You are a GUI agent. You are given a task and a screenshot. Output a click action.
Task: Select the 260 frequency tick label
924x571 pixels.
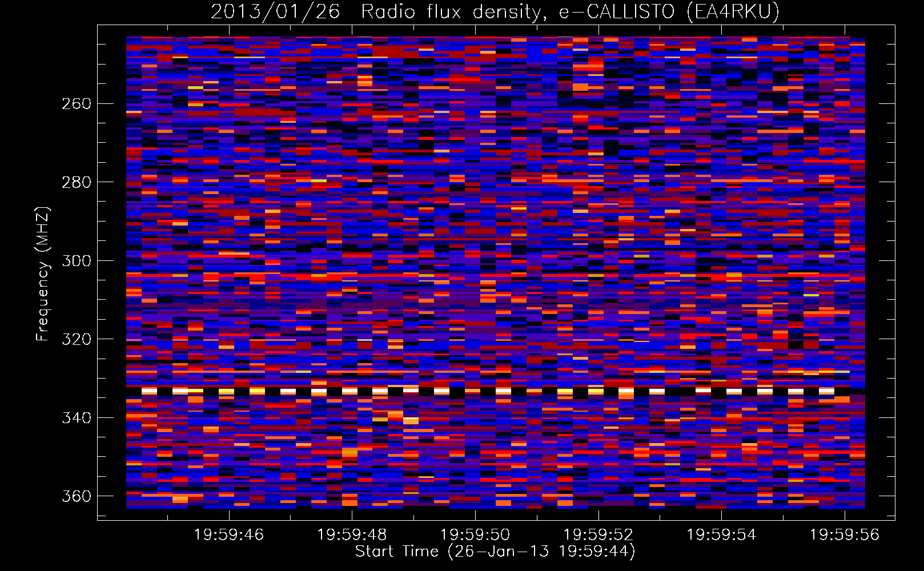77,103
